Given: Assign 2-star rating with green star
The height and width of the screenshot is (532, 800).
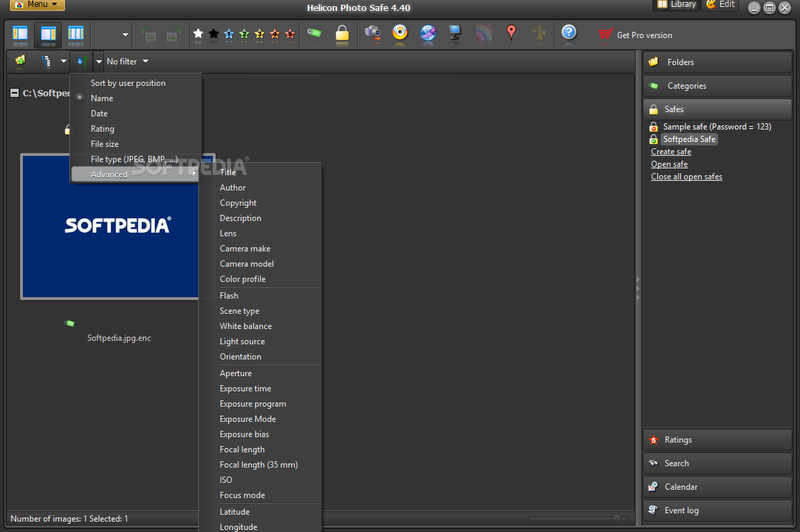Looking at the screenshot, I should [245, 34].
